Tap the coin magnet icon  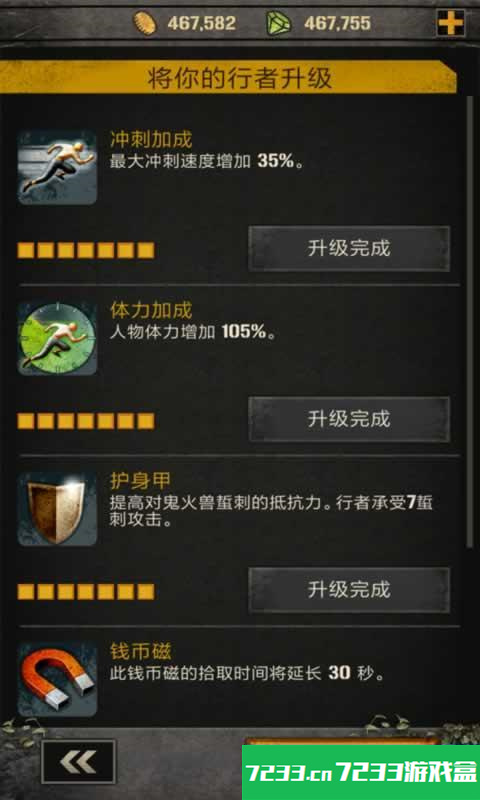[57, 679]
